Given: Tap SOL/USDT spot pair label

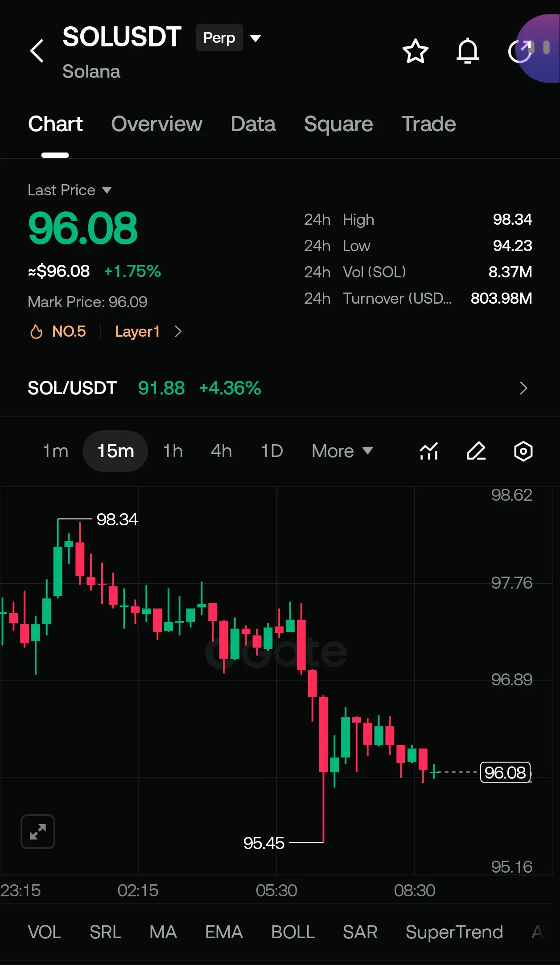Looking at the screenshot, I should coord(72,388).
